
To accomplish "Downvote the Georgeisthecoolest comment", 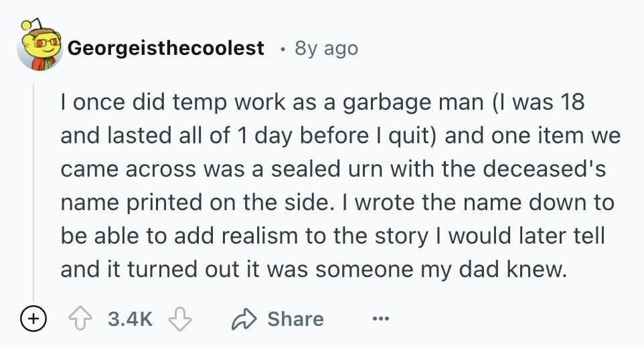I will pyautogui.click(x=180, y=319).
